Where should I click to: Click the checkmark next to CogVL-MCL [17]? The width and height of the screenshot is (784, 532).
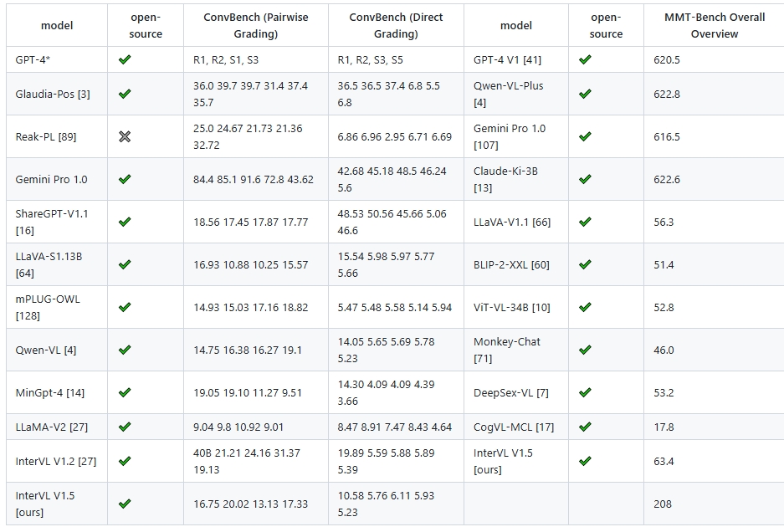pyautogui.click(x=585, y=427)
